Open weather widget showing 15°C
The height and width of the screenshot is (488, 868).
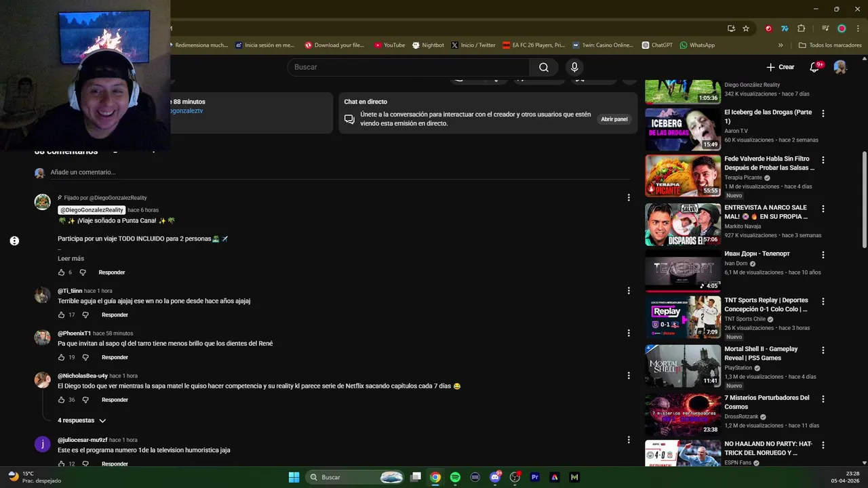34,477
